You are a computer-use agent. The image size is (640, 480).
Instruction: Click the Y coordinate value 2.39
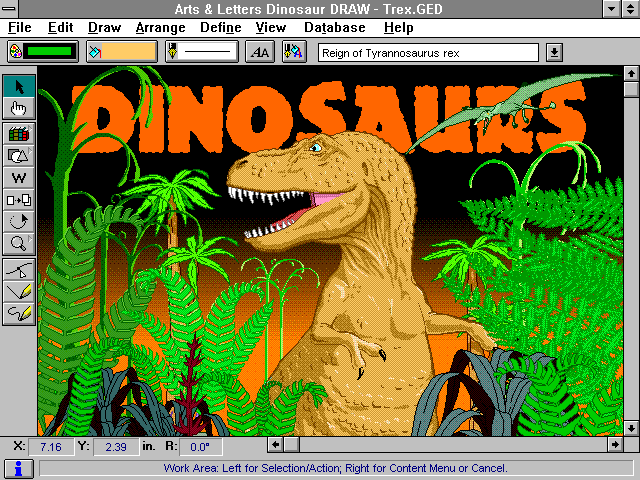116,447
